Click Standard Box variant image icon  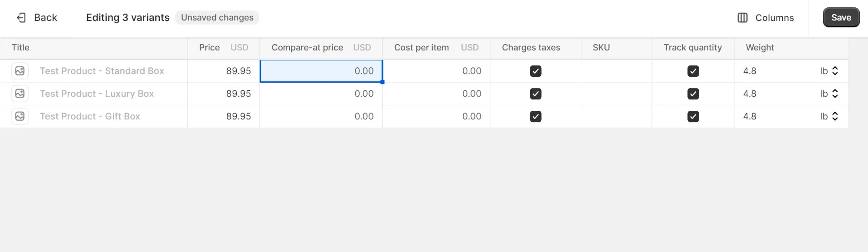[20, 71]
